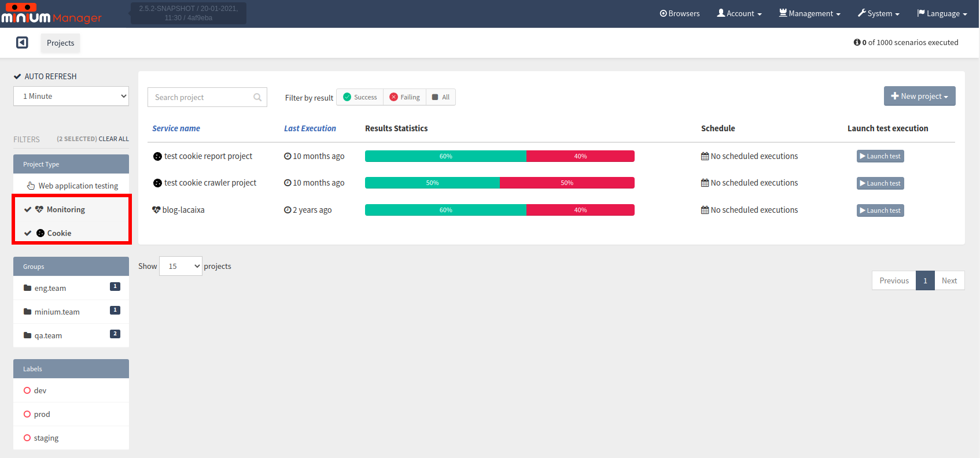This screenshot has height=458, width=980.
Task: Click green 60% bar of test cookie report
Action: tap(445, 156)
